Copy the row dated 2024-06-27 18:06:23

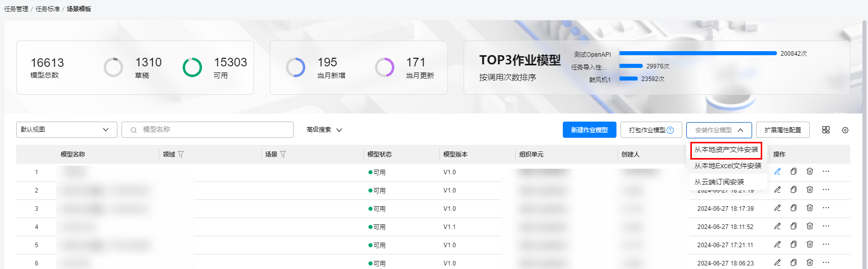pos(794,262)
